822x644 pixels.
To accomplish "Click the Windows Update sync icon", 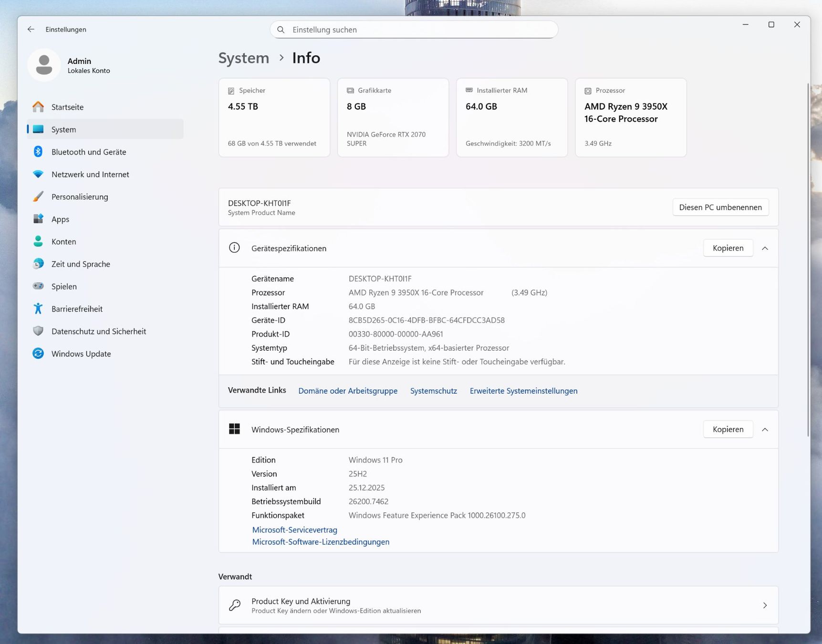I will [x=38, y=353].
